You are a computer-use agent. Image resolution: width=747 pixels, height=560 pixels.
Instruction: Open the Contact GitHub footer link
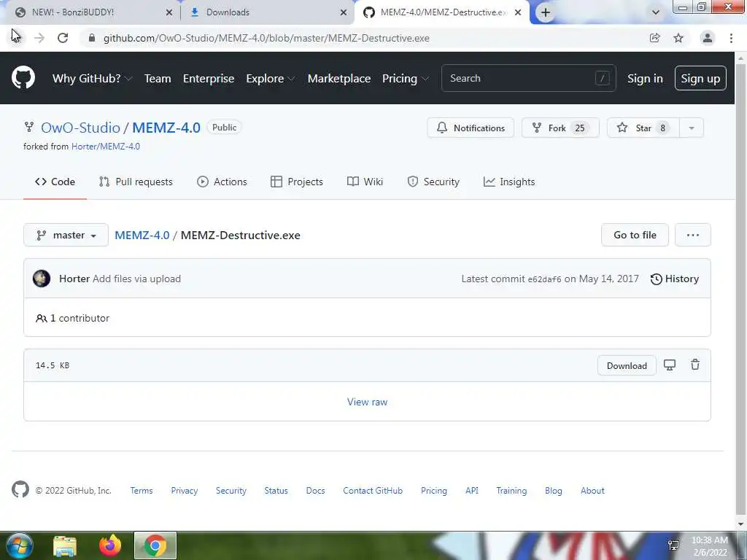373,491
